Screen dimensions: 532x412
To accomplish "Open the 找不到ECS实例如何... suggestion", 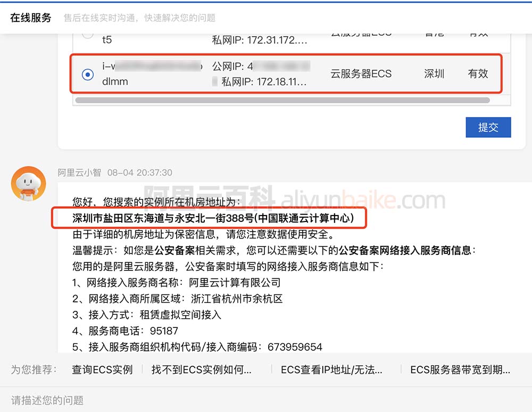I will pos(202,369).
